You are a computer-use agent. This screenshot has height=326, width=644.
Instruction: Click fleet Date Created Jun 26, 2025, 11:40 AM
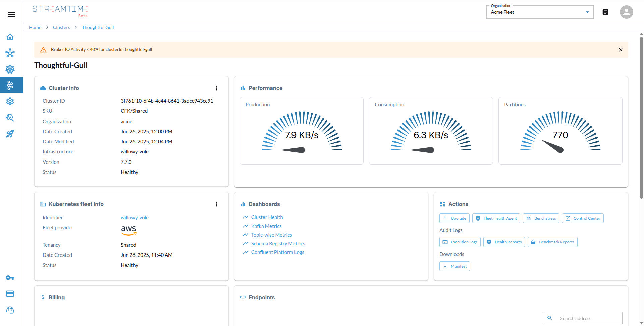[147, 255]
